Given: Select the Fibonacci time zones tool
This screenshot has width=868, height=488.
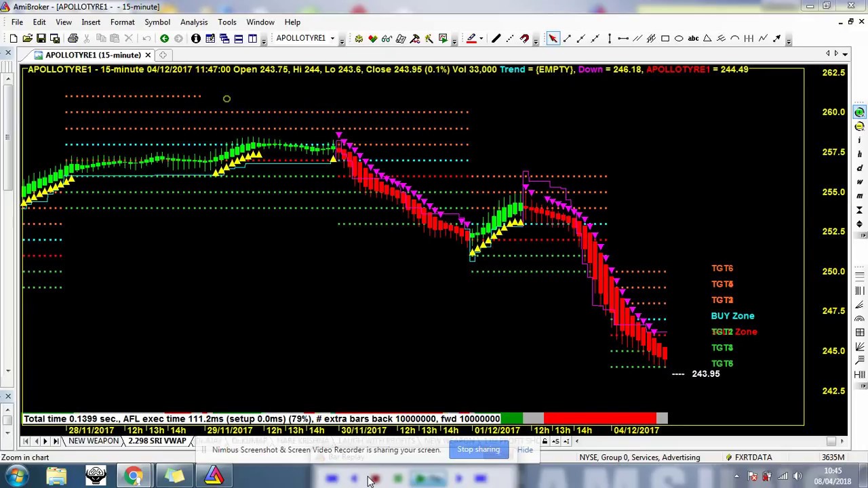Looking at the screenshot, I should [x=749, y=39].
